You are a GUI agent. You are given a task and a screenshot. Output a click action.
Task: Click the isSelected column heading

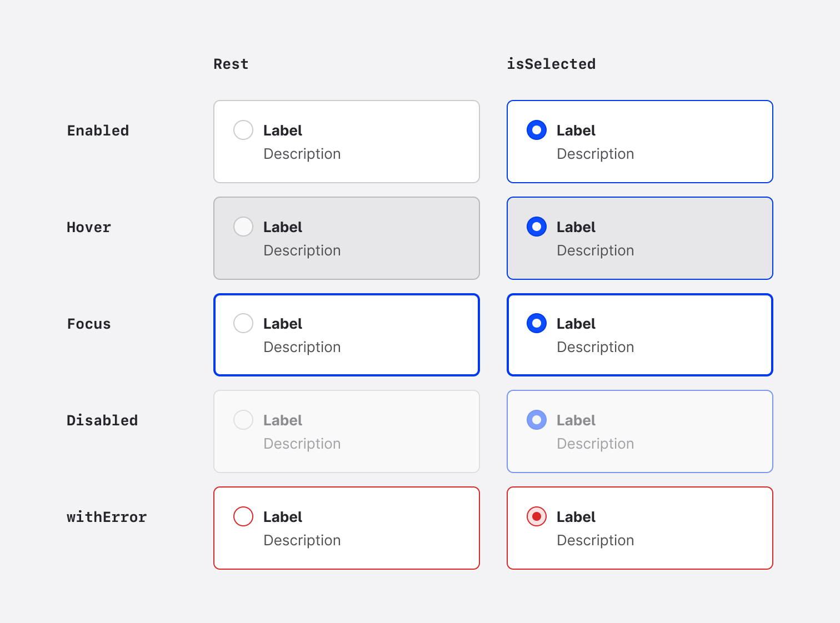click(551, 64)
